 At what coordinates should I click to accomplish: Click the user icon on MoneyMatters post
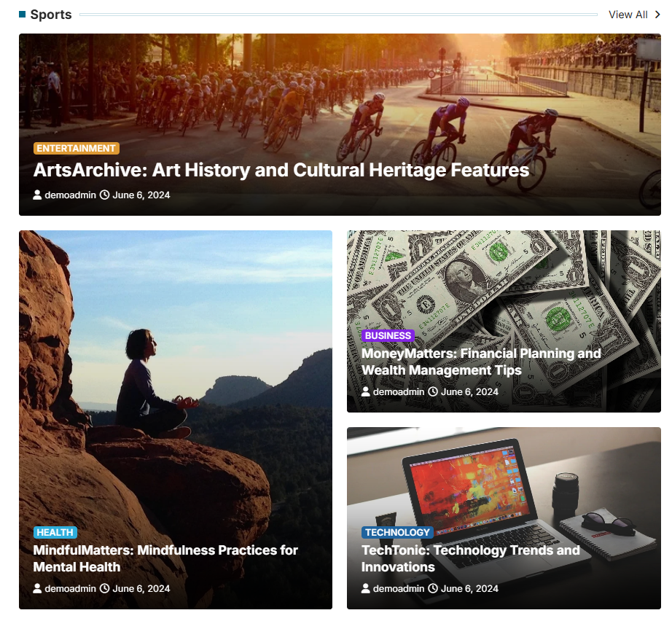(x=366, y=391)
